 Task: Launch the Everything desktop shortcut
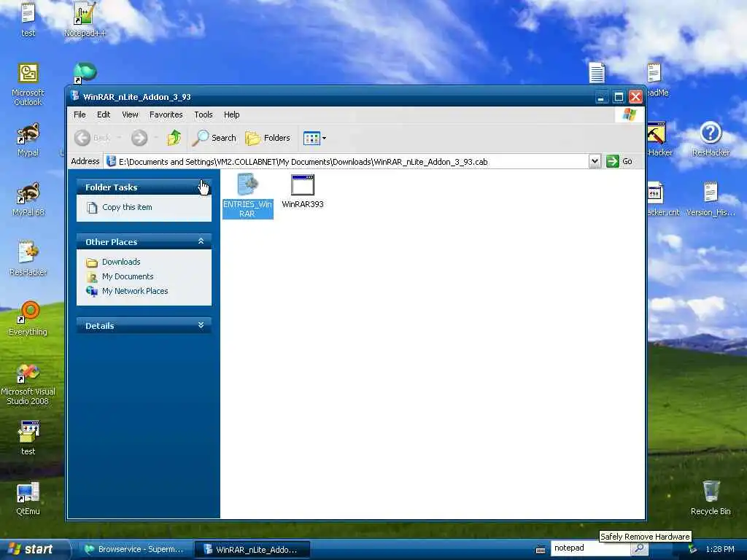(28, 318)
